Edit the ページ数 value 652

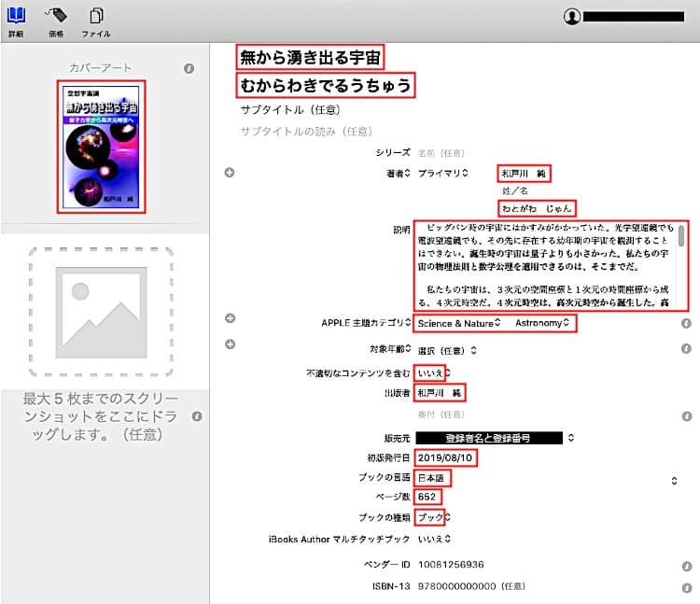click(427, 497)
